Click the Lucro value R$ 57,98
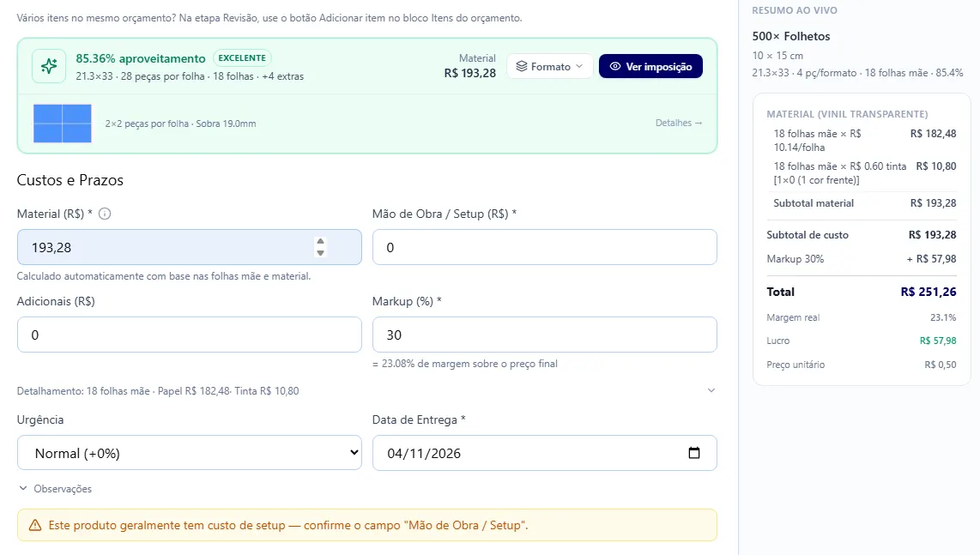This screenshot has width=980, height=555. point(937,341)
